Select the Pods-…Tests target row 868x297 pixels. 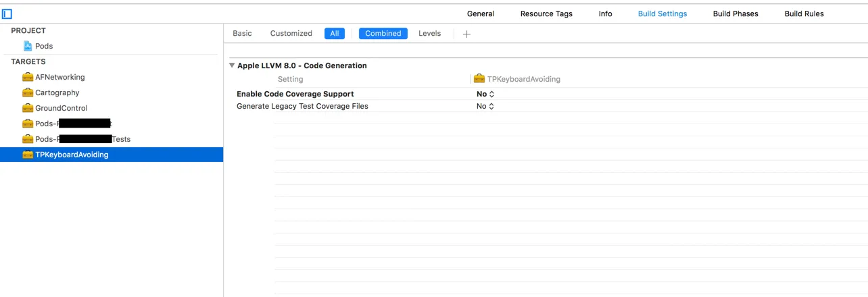[x=82, y=139]
